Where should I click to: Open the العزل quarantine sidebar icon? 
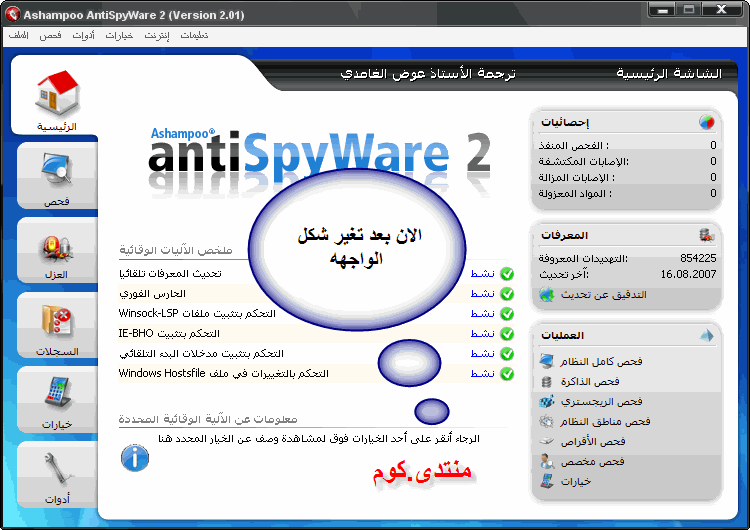click(57, 249)
